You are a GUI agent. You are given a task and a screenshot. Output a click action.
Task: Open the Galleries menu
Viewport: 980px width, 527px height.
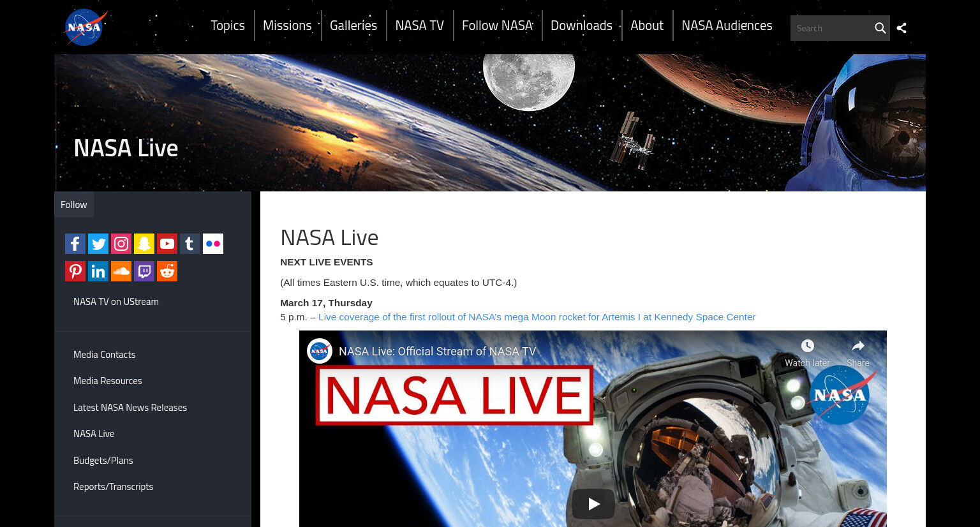tap(353, 26)
